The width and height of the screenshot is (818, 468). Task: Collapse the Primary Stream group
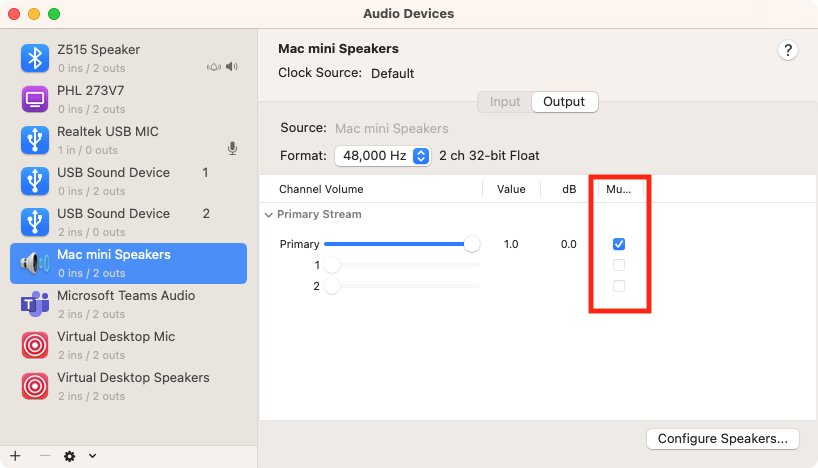pos(269,214)
